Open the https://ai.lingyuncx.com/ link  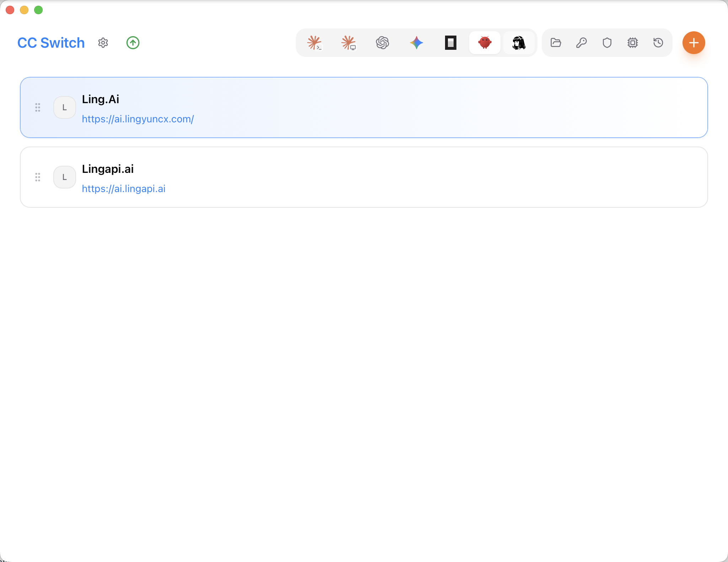click(138, 119)
